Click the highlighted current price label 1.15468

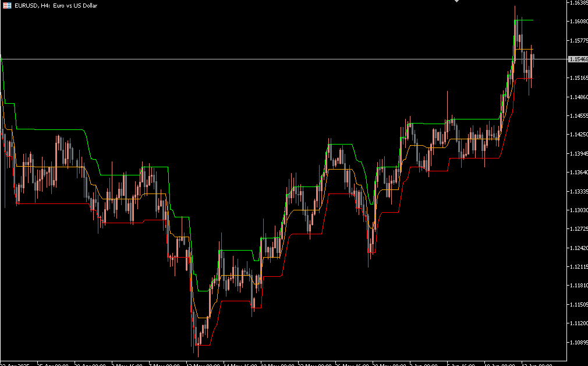click(578, 59)
